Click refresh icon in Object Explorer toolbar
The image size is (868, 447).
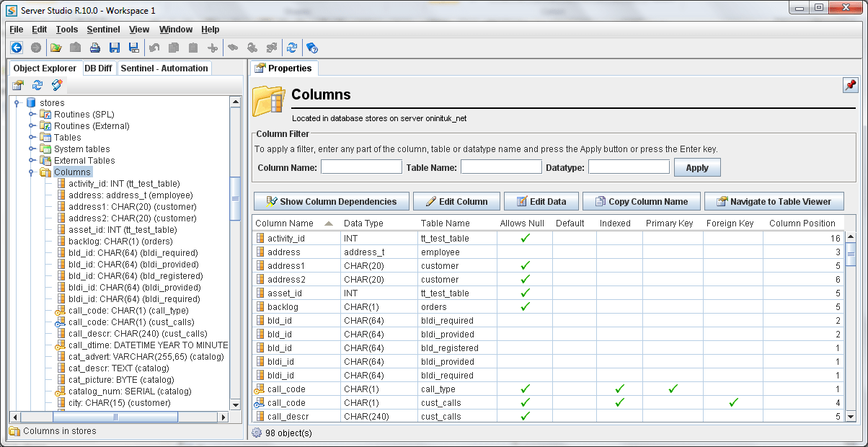(x=37, y=85)
